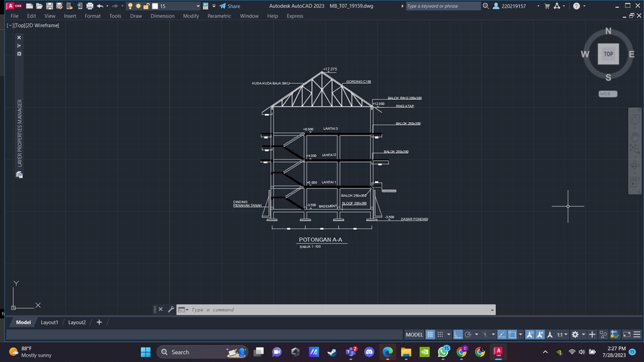Click the Model tab
The width and height of the screenshot is (644, 362).
(x=23, y=322)
